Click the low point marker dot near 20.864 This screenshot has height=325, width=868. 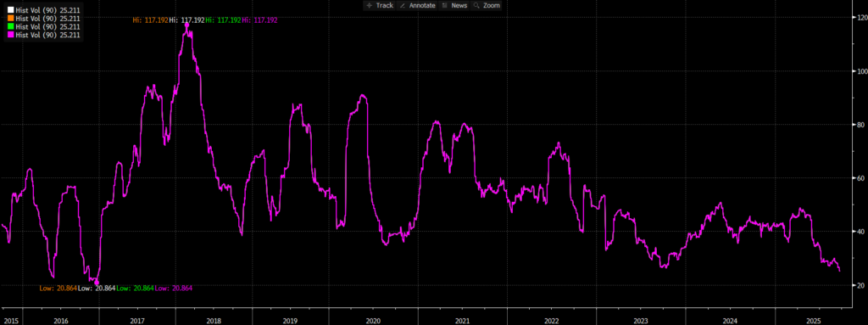(x=97, y=283)
